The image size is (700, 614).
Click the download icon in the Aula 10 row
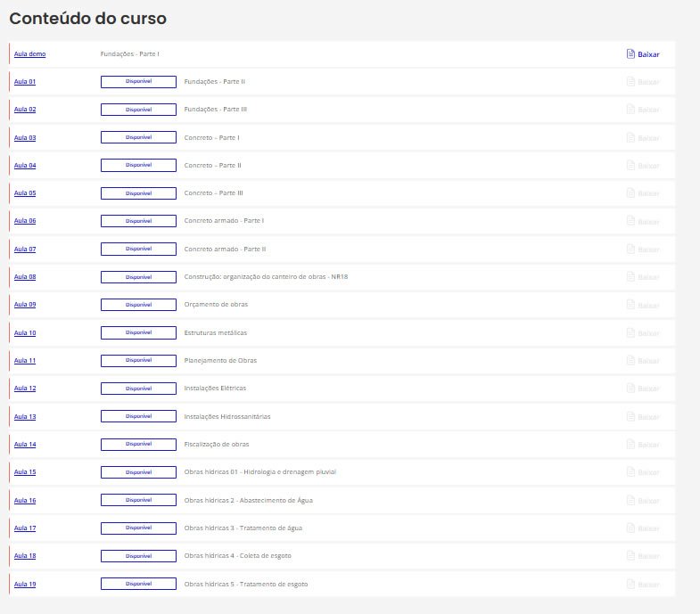[x=630, y=332]
